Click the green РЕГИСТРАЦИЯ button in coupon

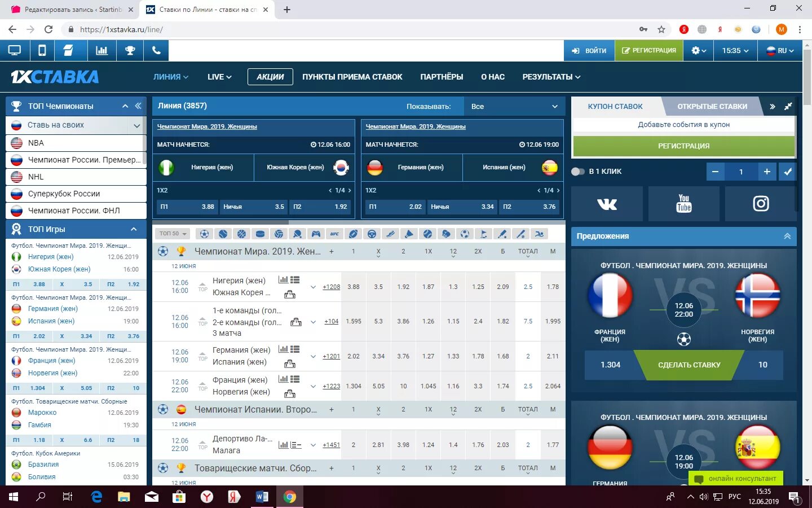[684, 146]
